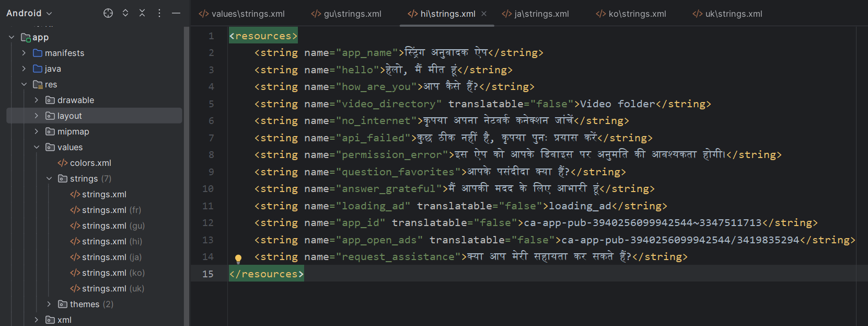Click the "question_favorites" name attribute
Viewport: 868px width, 326px height.
(398, 172)
